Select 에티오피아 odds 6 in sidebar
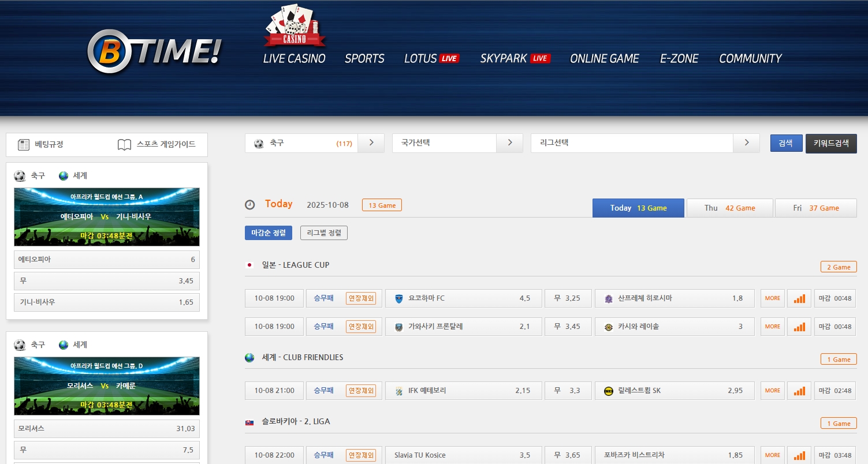Image resolution: width=868 pixels, height=464 pixels. point(106,260)
